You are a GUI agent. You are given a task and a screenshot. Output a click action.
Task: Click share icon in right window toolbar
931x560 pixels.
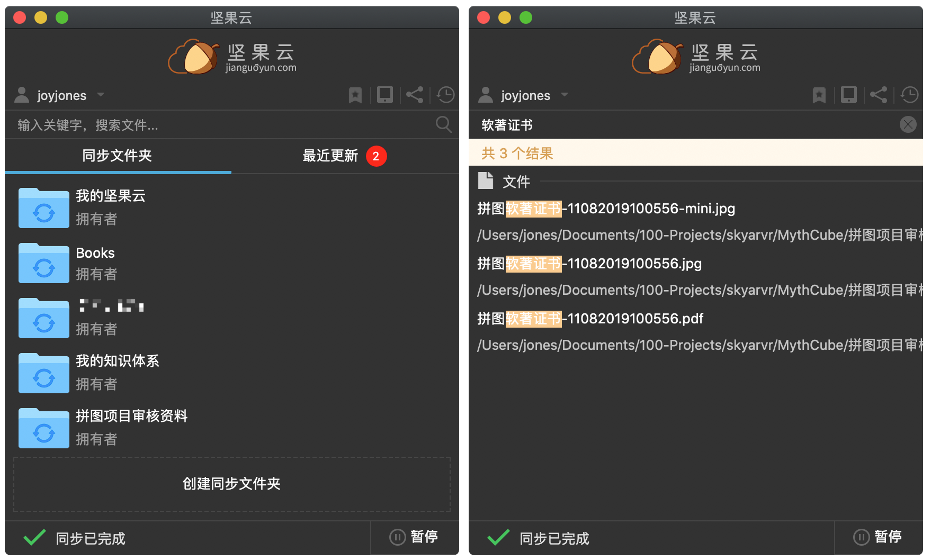879,95
